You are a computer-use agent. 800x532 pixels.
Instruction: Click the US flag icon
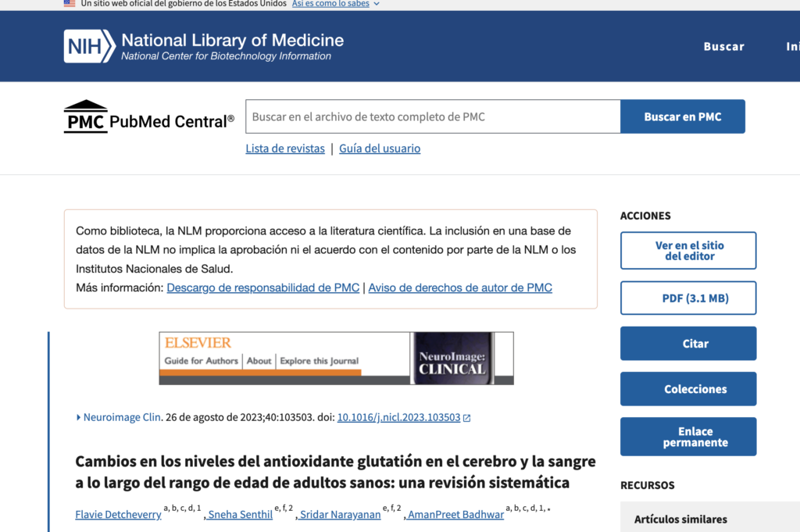pos(70,4)
